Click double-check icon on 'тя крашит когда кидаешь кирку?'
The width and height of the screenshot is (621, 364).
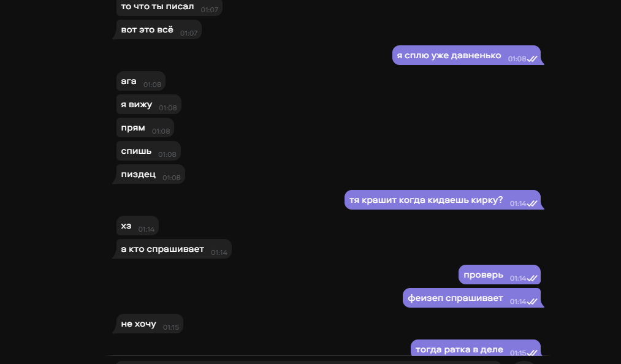[x=532, y=203]
